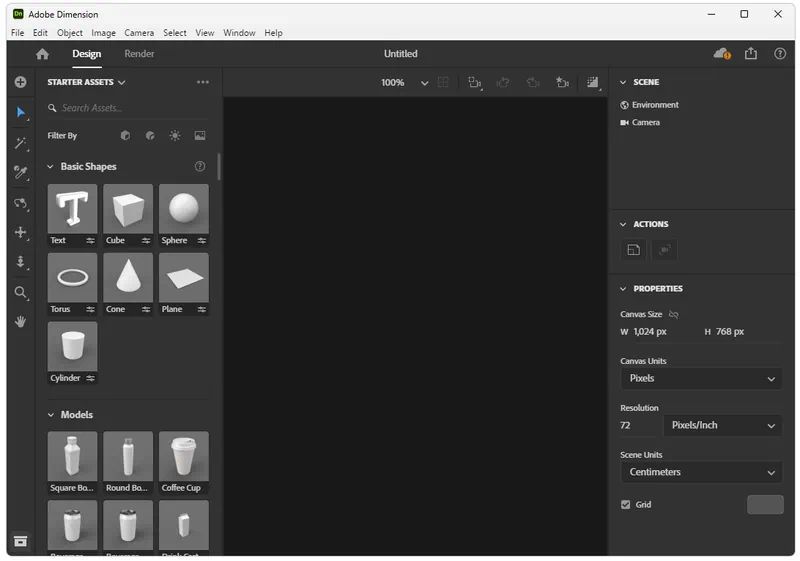Select the Hand tool
This screenshot has height=561, width=800.
[x=20, y=322]
